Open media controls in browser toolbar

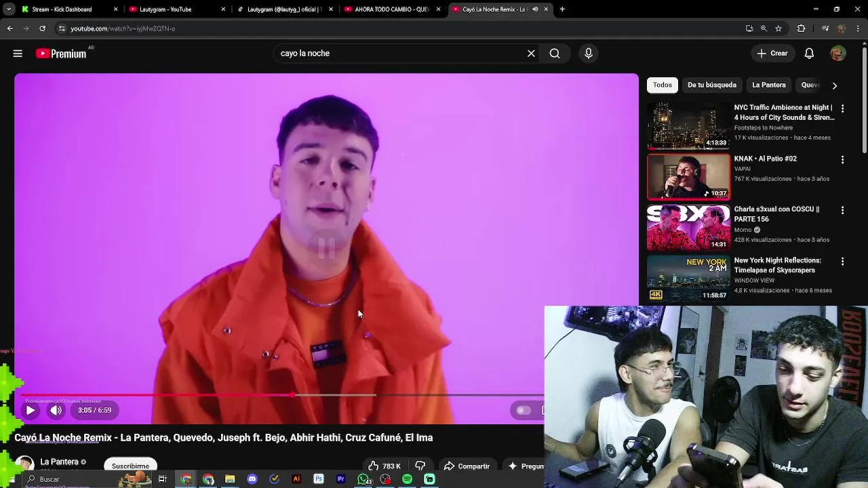[825, 28]
